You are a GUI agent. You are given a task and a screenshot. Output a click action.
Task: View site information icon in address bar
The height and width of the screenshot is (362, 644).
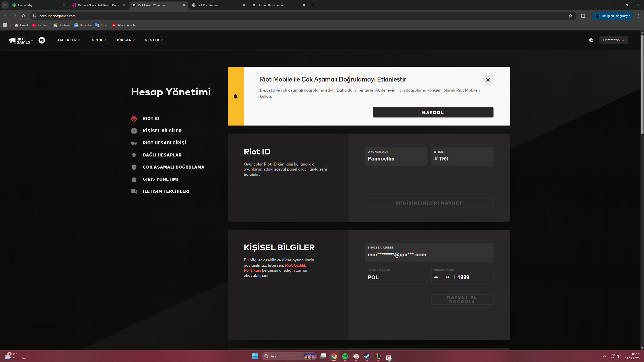(x=34, y=16)
